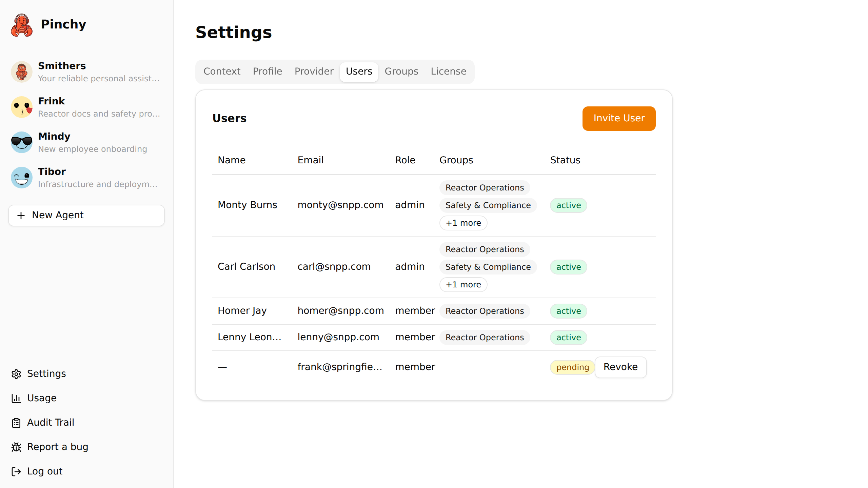Switch to the Groups tab
The image size is (868, 488).
click(401, 72)
